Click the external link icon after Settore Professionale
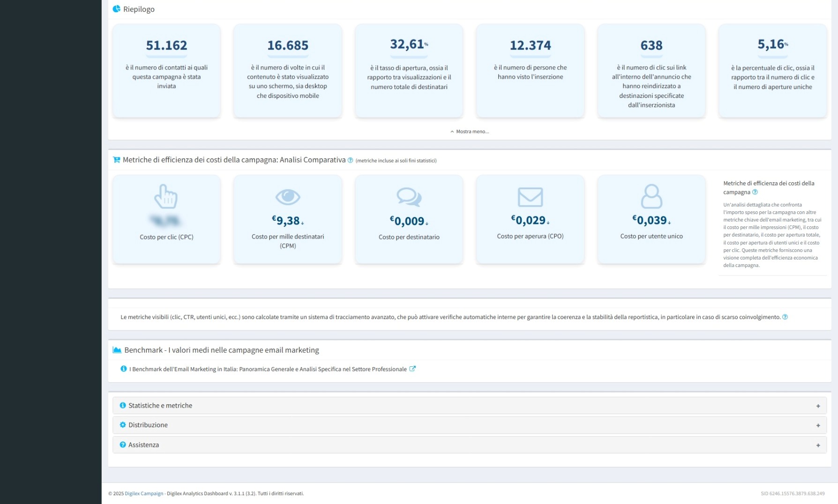The image size is (838, 504). pos(412,369)
